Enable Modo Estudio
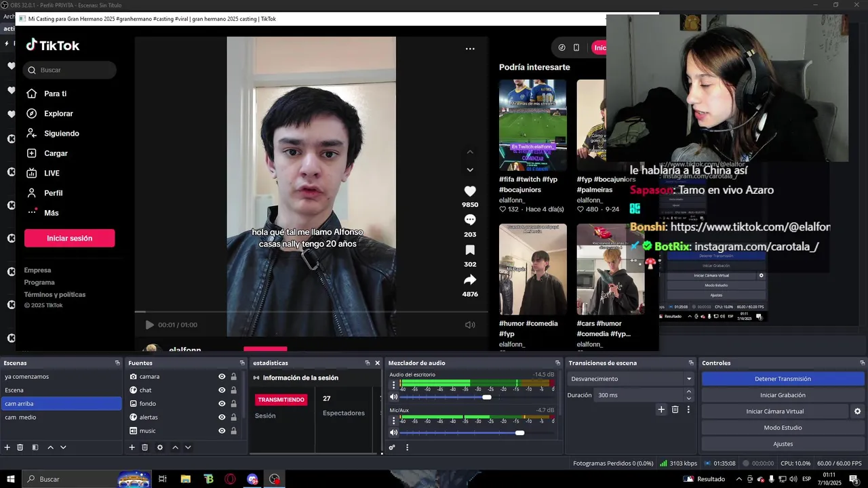868x488 pixels. pos(783,428)
